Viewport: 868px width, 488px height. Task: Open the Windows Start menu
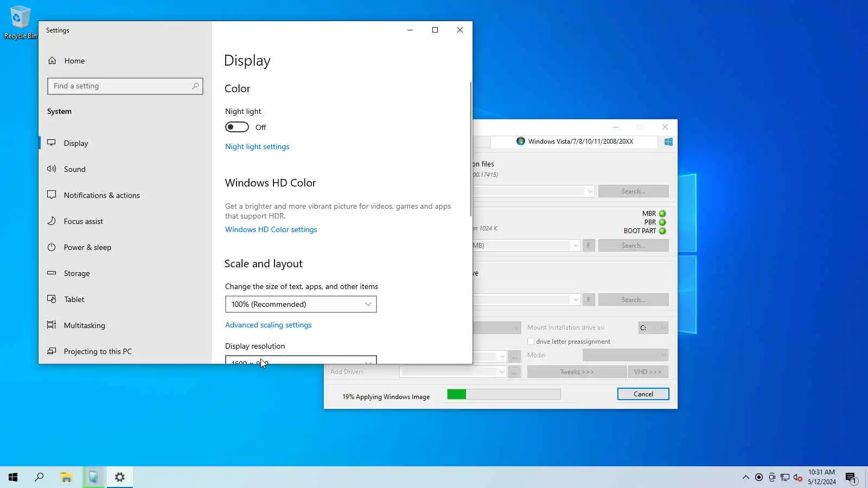pos(13,477)
